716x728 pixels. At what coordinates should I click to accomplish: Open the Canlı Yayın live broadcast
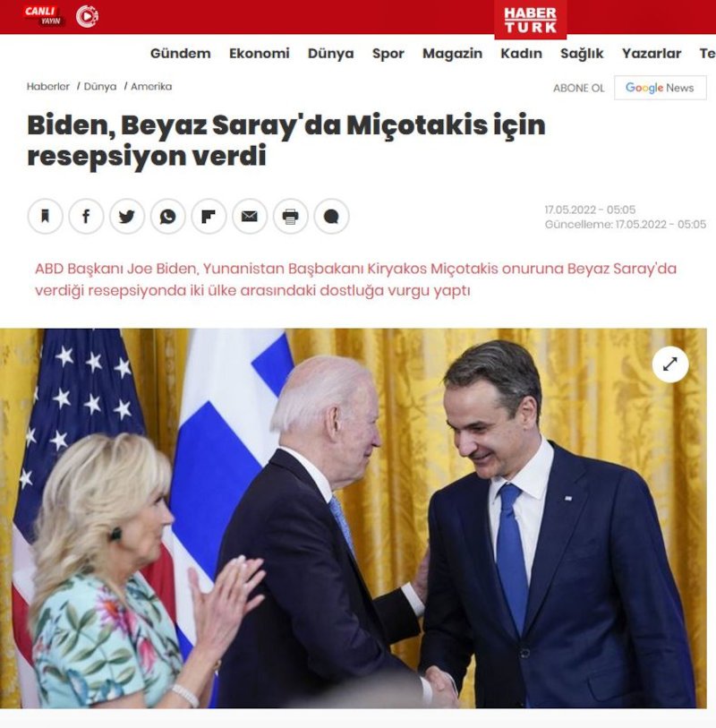[x=43, y=16]
